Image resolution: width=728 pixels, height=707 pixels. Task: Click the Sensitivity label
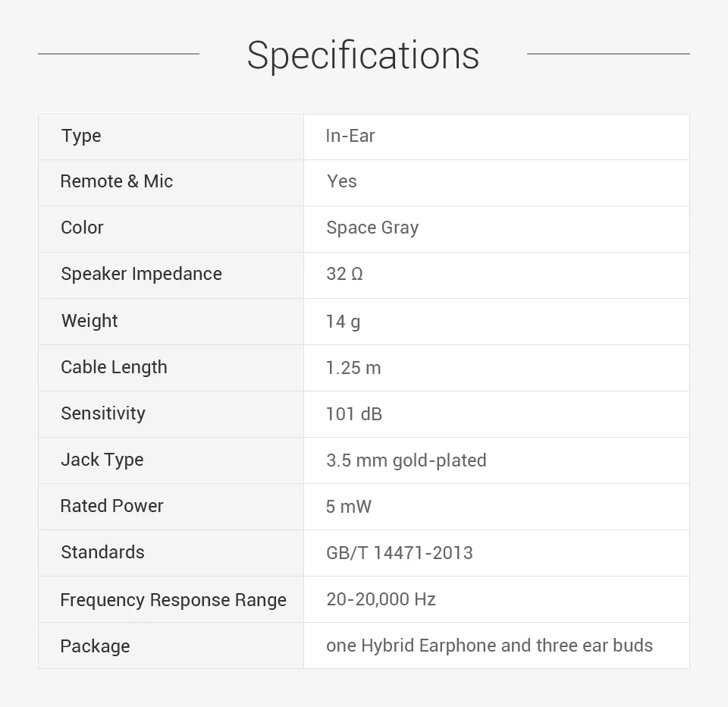coord(103,413)
